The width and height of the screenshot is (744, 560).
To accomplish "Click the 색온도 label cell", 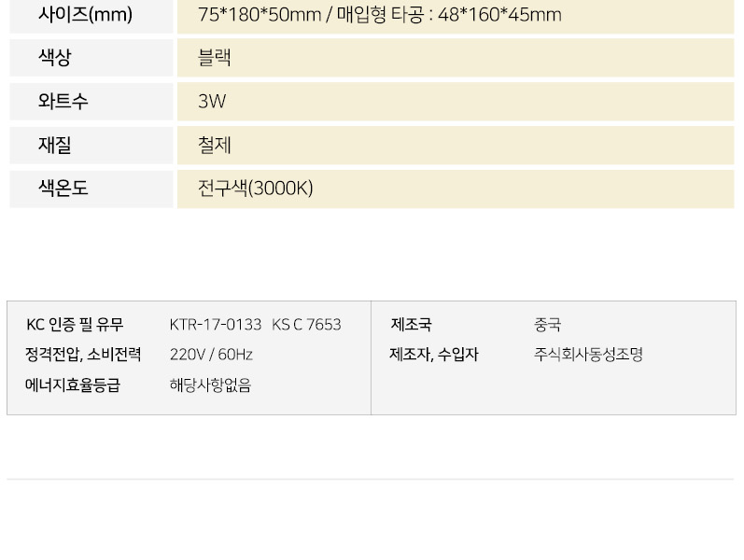I will 91,189.
